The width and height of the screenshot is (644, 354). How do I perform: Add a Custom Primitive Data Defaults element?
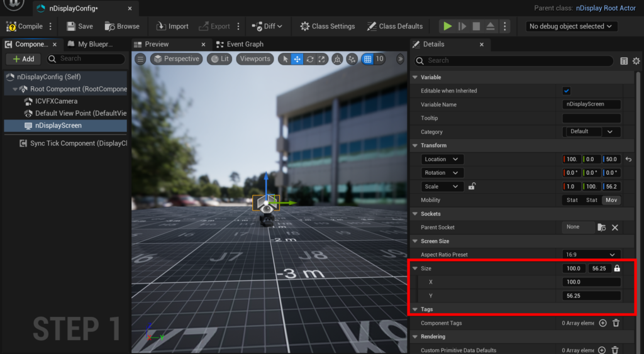coord(602,350)
